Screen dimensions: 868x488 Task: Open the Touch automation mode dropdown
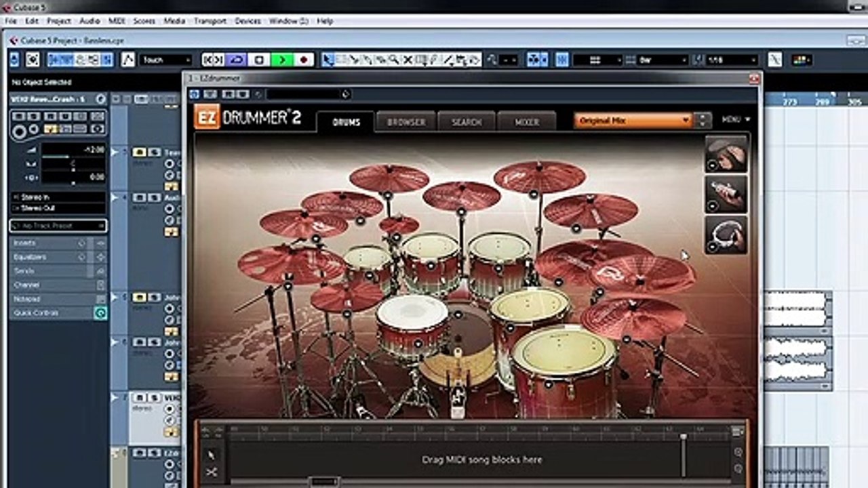(x=165, y=60)
